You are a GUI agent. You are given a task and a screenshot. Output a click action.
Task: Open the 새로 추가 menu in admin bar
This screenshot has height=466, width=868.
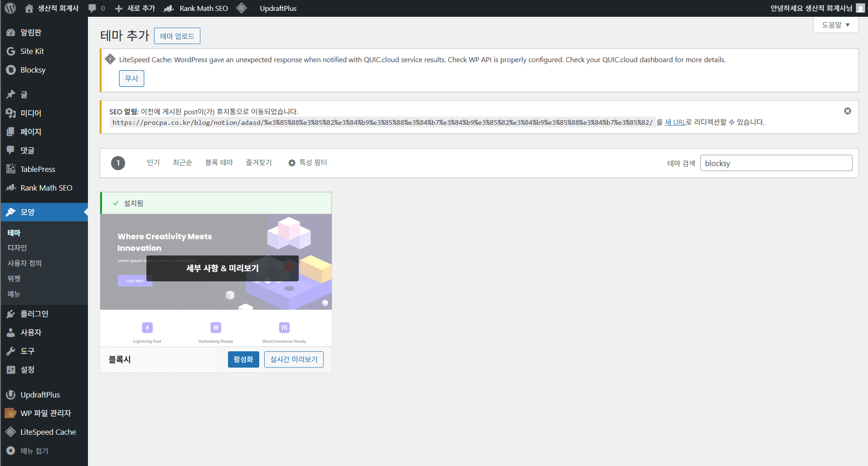click(135, 8)
